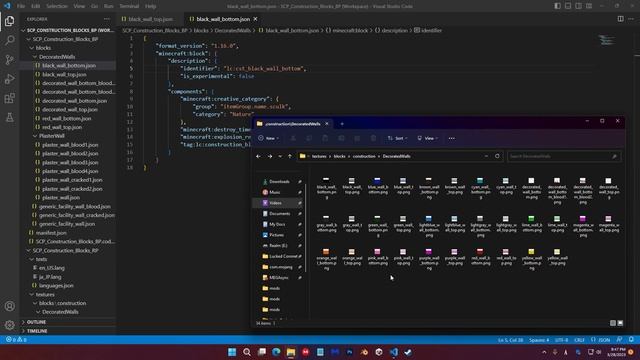
Task: Add a new tab in File Explorer
Action: click(342, 124)
